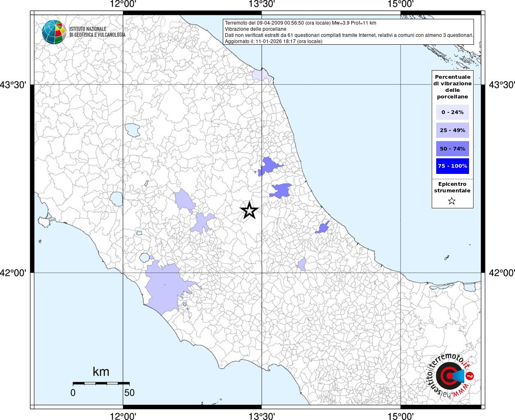The height and width of the screenshot is (420, 515).
Task: Click the INGV globe logo
Action: coord(54,32)
